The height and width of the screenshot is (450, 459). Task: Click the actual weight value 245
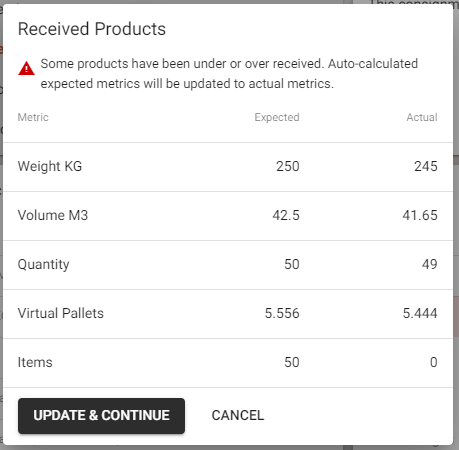[426, 166]
